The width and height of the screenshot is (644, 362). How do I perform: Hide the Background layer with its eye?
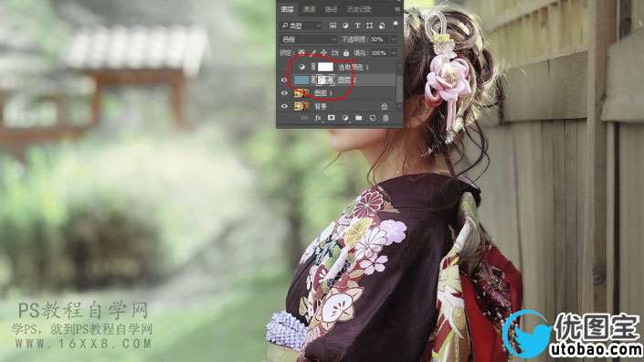(x=284, y=106)
